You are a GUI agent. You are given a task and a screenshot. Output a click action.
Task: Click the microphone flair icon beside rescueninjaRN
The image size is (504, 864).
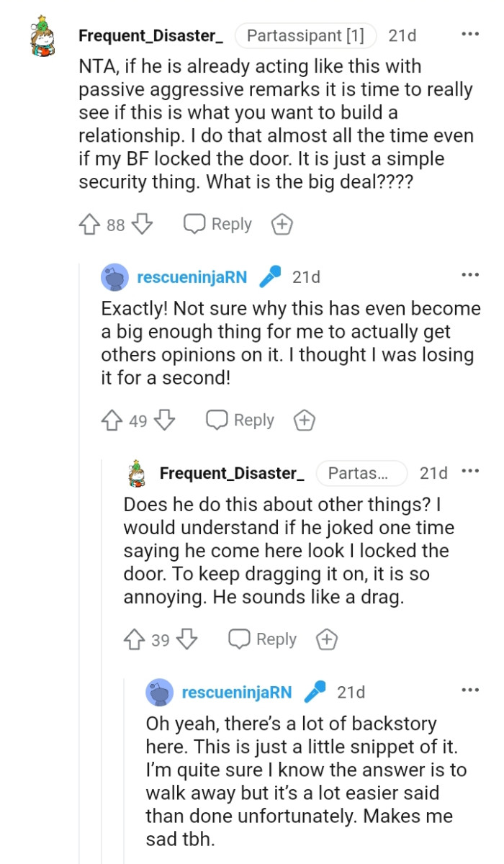click(274, 276)
